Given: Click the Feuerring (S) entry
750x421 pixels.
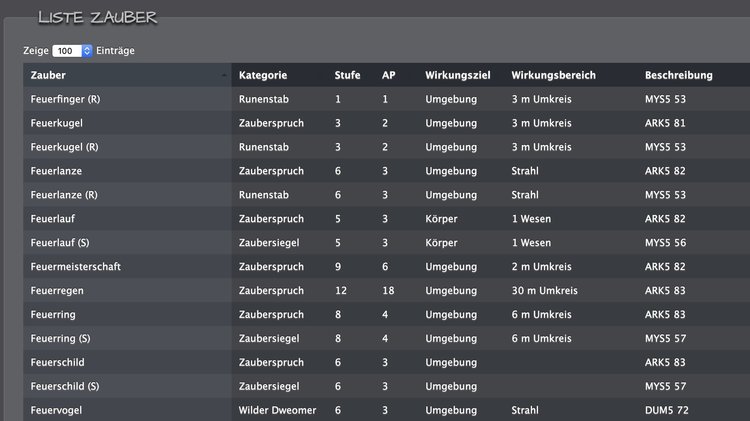Looking at the screenshot, I should pos(60,339).
